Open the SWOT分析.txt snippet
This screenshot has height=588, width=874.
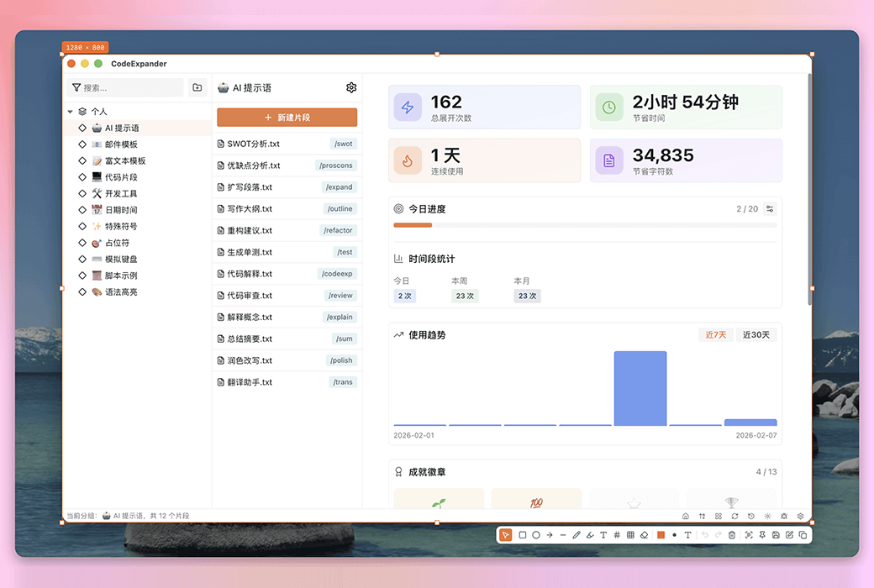pos(287,144)
